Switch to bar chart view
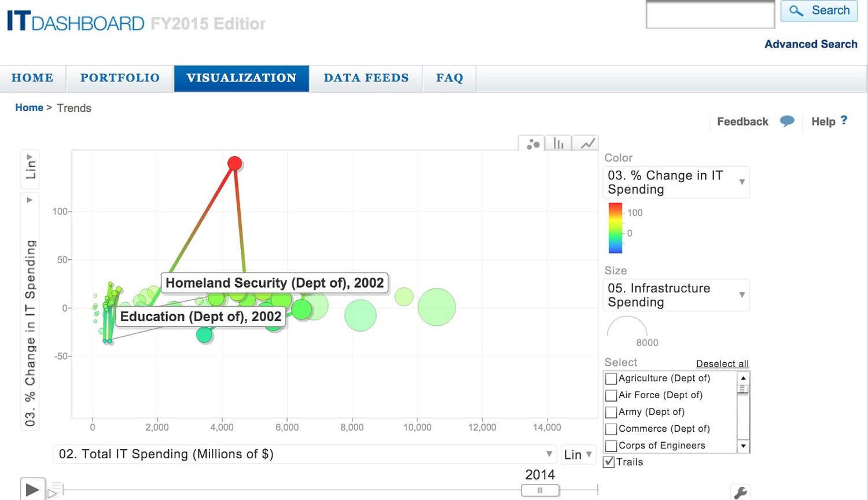 point(558,144)
